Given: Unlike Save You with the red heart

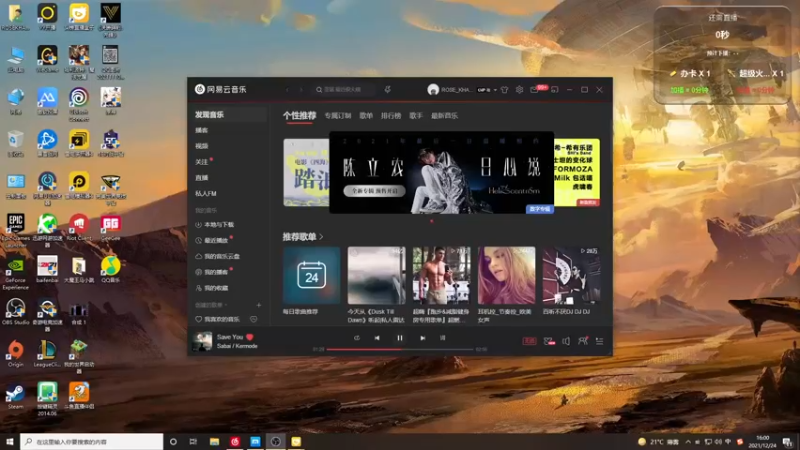Looking at the screenshot, I should point(249,337).
